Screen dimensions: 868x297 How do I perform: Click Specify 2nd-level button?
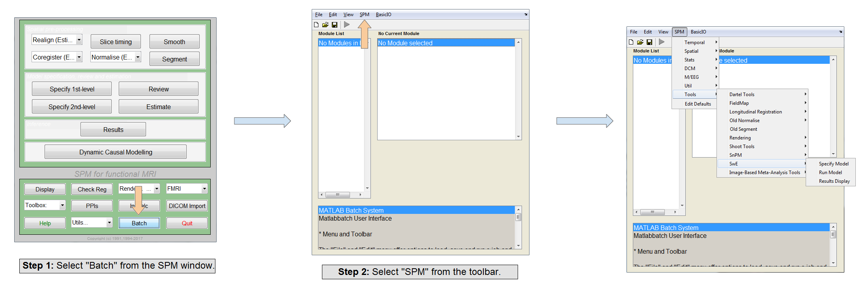72,107
